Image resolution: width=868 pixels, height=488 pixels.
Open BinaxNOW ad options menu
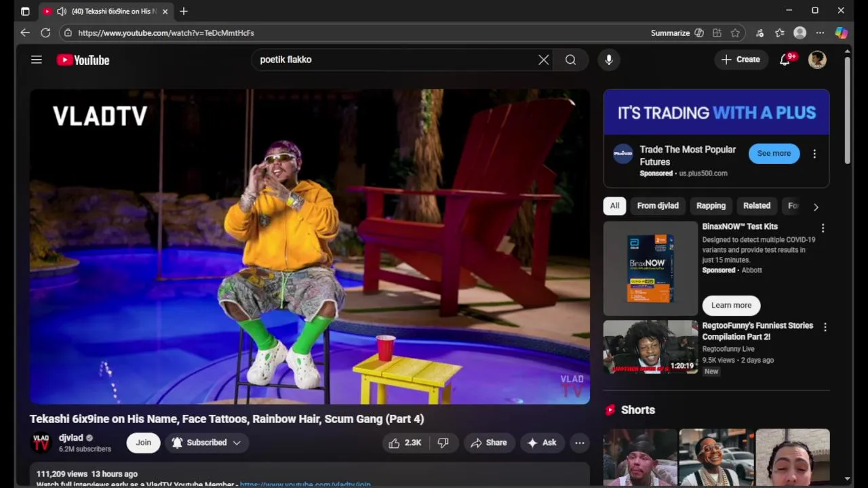pos(823,228)
